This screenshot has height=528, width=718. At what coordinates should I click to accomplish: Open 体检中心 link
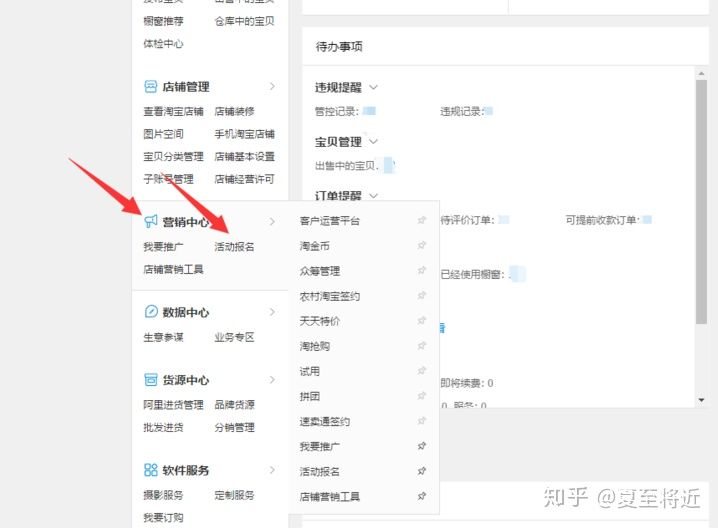click(x=163, y=44)
